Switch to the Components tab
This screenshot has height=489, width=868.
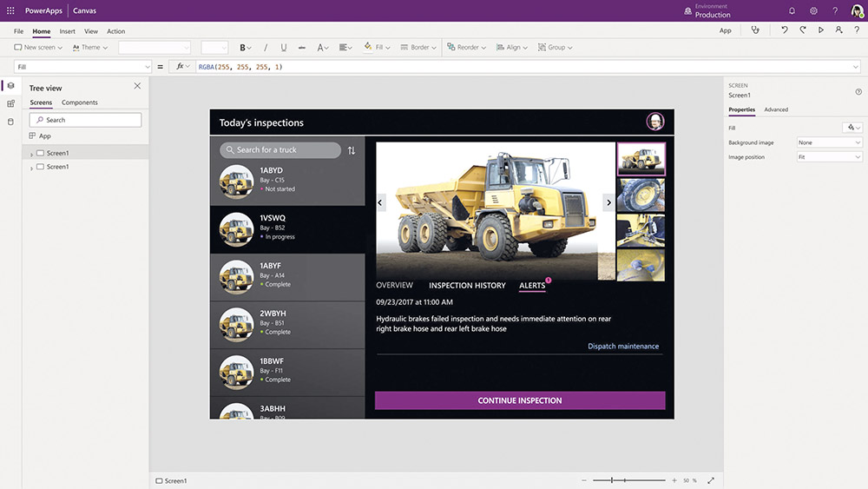[x=80, y=102]
